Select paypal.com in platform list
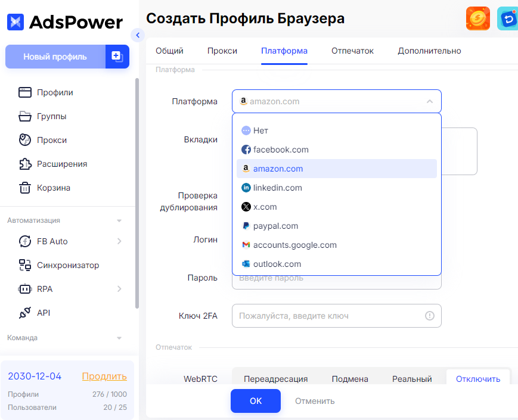This screenshot has height=420, width=518. tap(337, 226)
